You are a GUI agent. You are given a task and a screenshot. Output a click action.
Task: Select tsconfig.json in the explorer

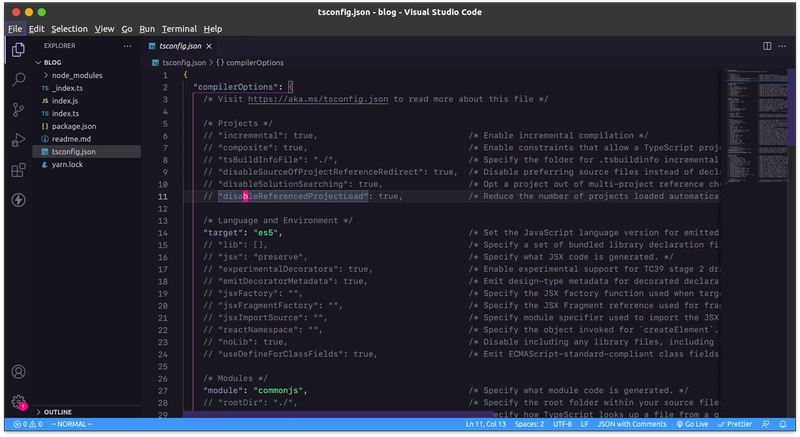pos(87,151)
